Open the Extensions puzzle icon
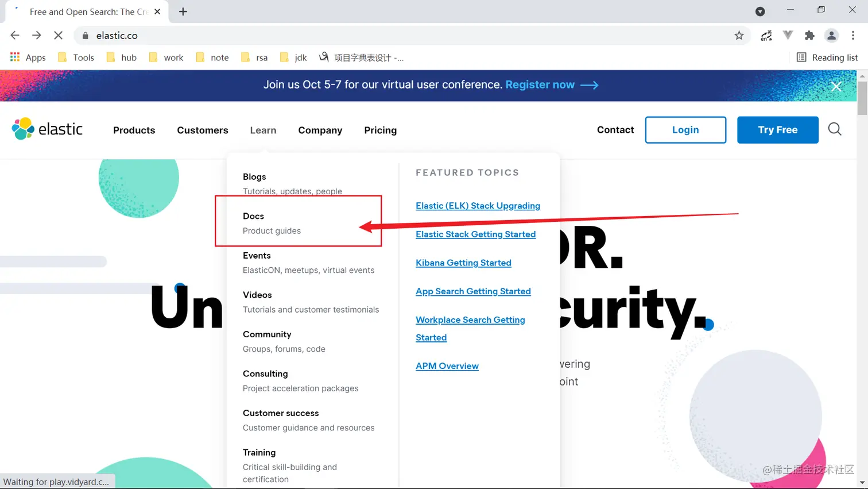This screenshot has width=868, height=489. (809, 36)
